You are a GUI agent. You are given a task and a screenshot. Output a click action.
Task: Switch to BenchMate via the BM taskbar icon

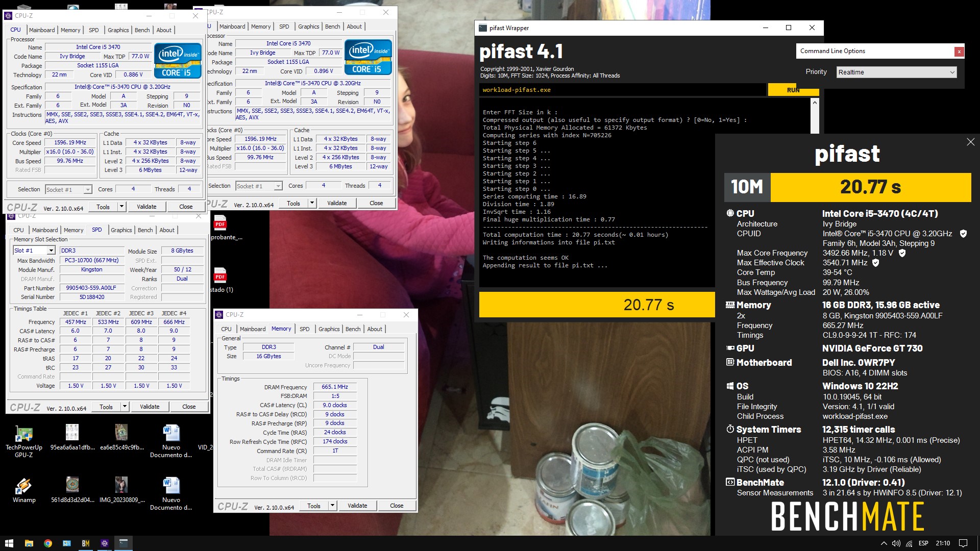86,543
